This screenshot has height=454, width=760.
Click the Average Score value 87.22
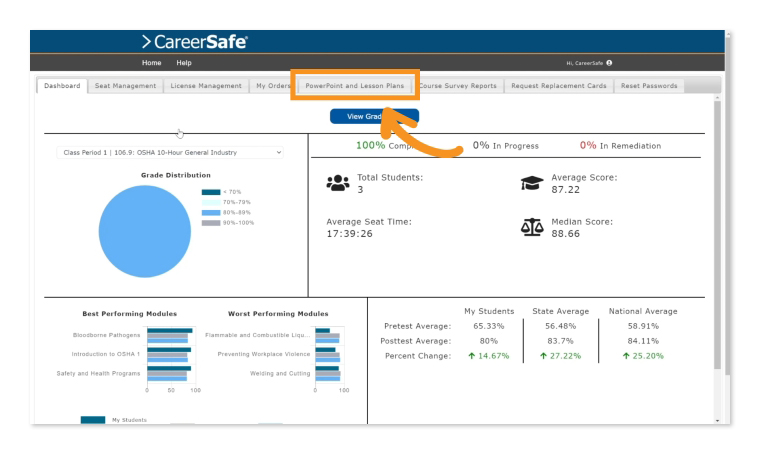[x=565, y=190]
